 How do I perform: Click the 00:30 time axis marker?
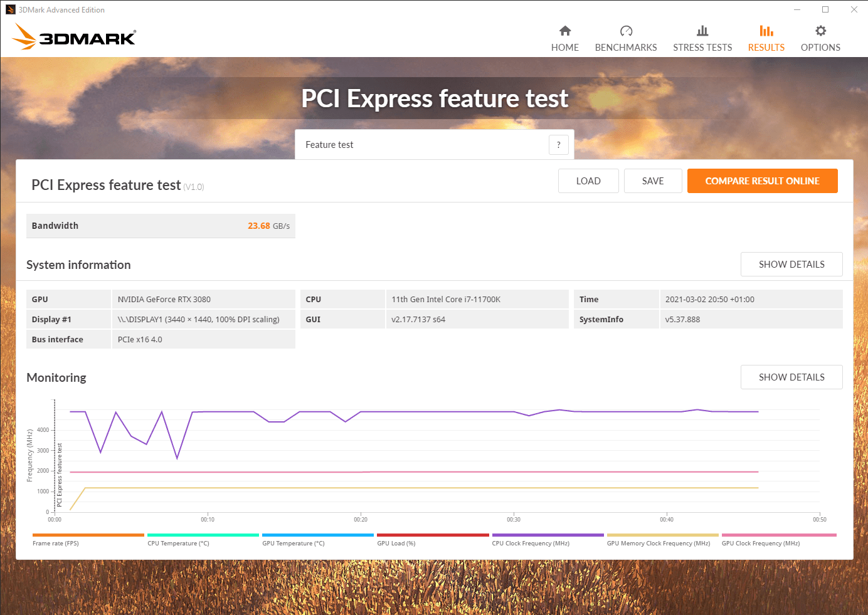tap(514, 520)
